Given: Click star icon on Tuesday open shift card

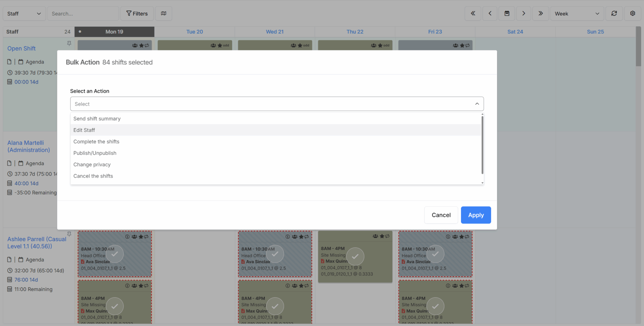Looking at the screenshot, I should 220,46.
